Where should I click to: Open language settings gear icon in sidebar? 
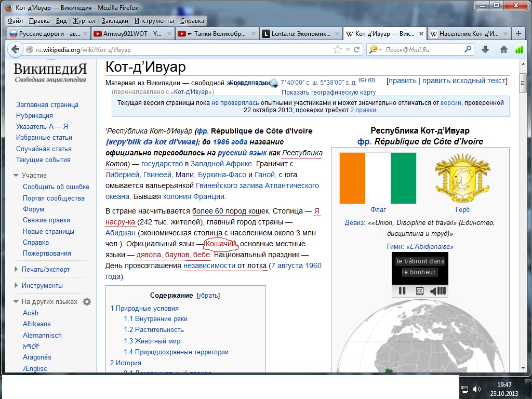click(x=87, y=302)
